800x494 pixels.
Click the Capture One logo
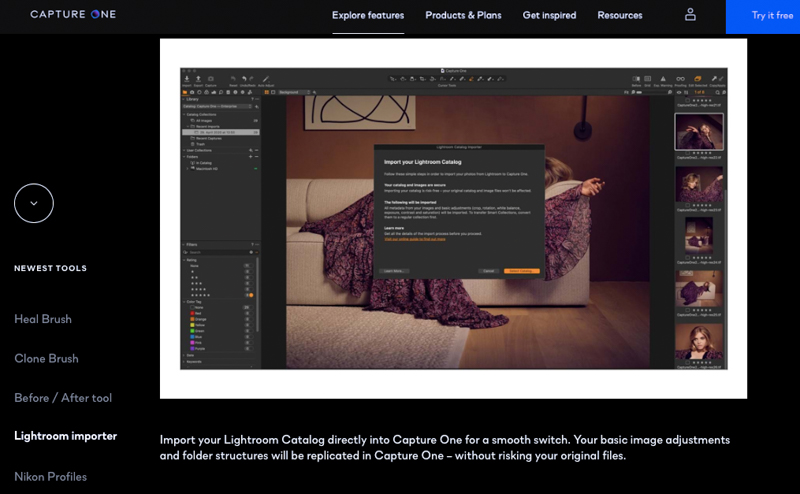click(73, 14)
